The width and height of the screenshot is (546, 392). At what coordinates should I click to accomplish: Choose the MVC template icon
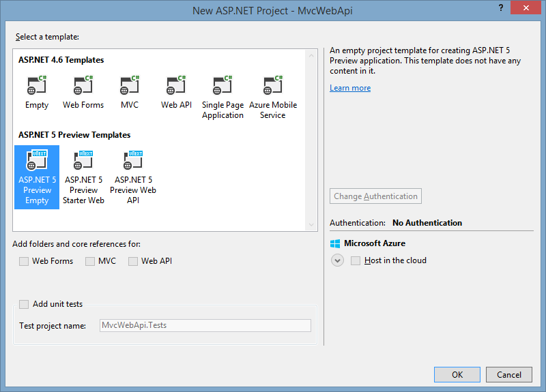130,85
